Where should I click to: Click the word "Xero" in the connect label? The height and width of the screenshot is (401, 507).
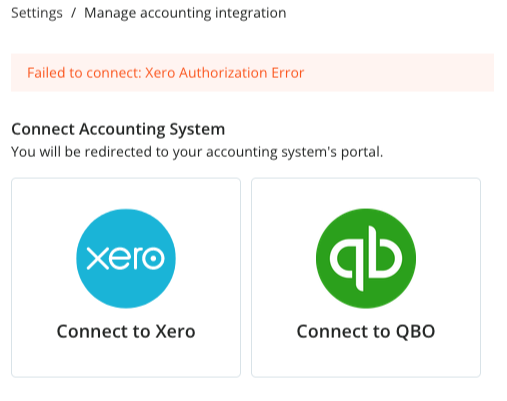point(176,331)
